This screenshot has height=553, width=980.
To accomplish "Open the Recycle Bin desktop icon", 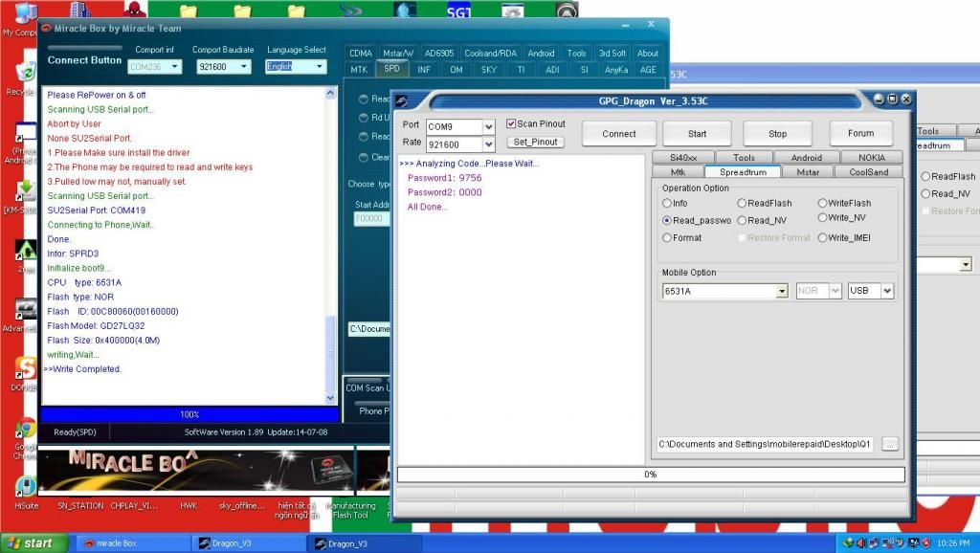I will [24, 77].
